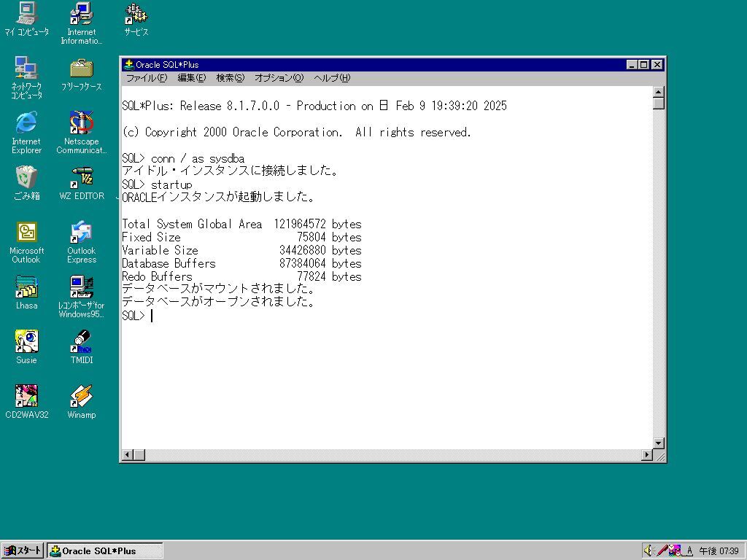The width and height of the screenshot is (747, 560).
Task: Open the ヘルプ(H) menu
Action: point(332,77)
